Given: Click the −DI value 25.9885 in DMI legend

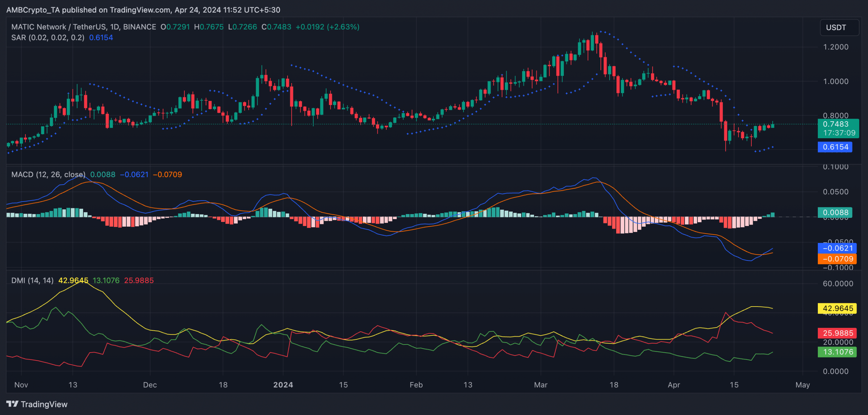Looking at the screenshot, I should click(x=139, y=281).
